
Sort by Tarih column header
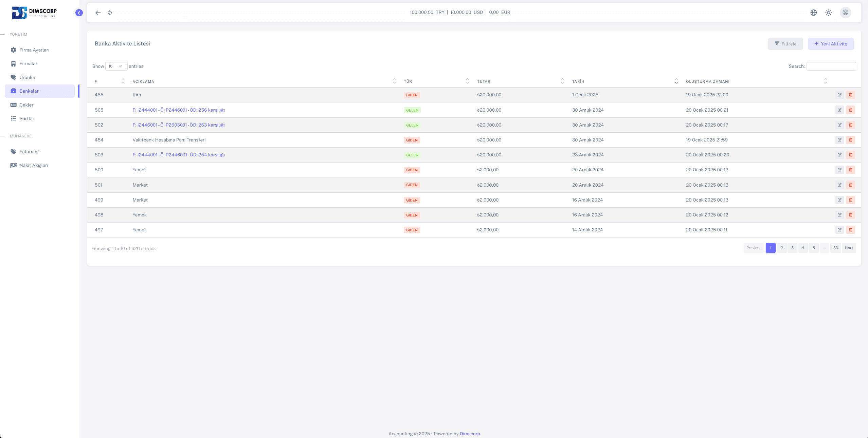click(x=578, y=81)
